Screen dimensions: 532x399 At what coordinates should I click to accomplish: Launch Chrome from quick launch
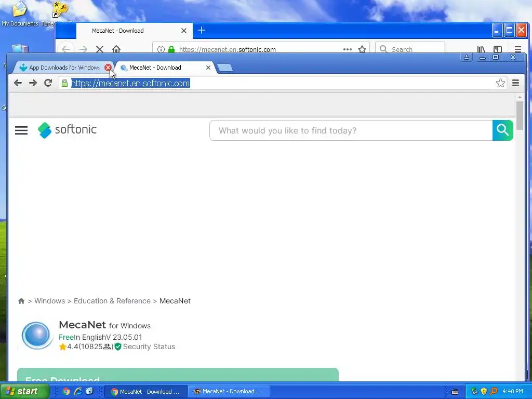[66, 391]
